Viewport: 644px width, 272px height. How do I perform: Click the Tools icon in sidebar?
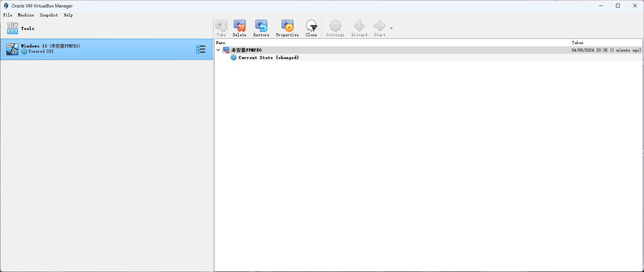(x=12, y=28)
